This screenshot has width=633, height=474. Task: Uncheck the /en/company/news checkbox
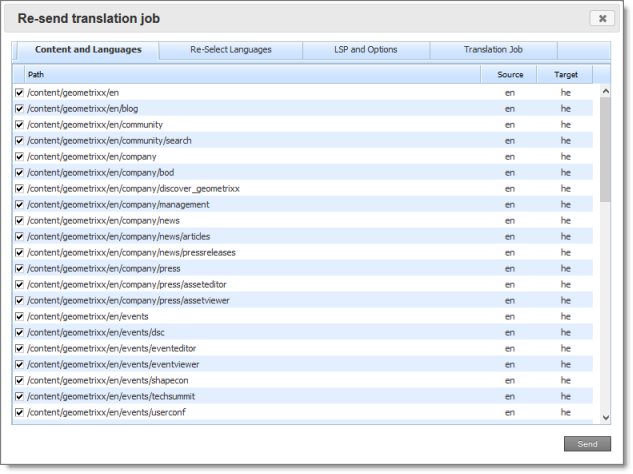point(19,220)
